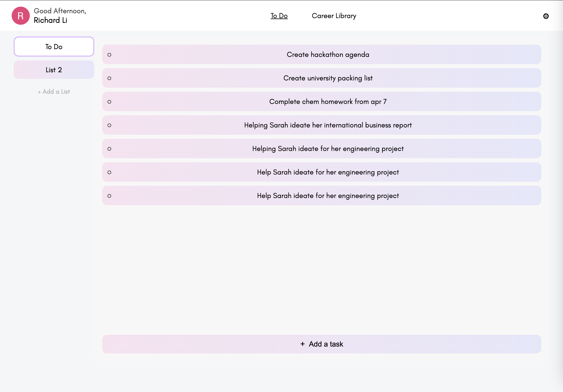Click '+ Add a List' link

[54, 92]
